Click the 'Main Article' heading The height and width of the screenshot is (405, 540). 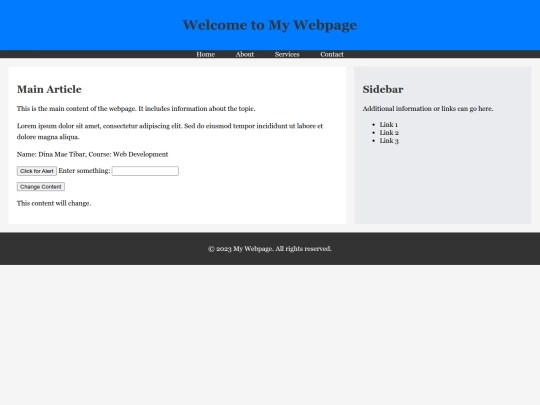[x=49, y=89]
